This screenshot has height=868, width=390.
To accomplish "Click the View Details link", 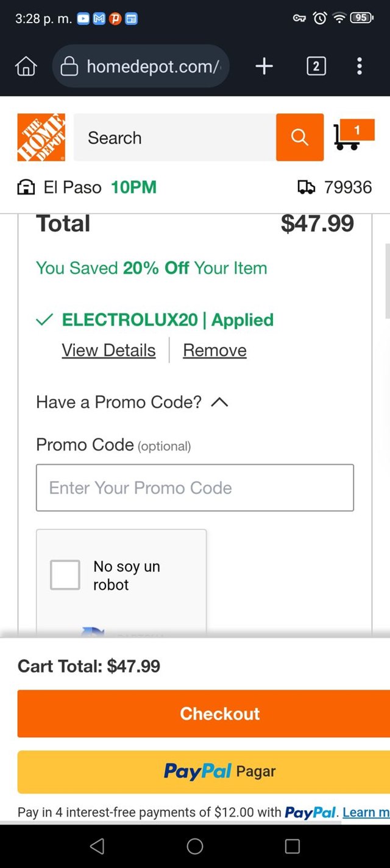I will (x=108, y=351).
